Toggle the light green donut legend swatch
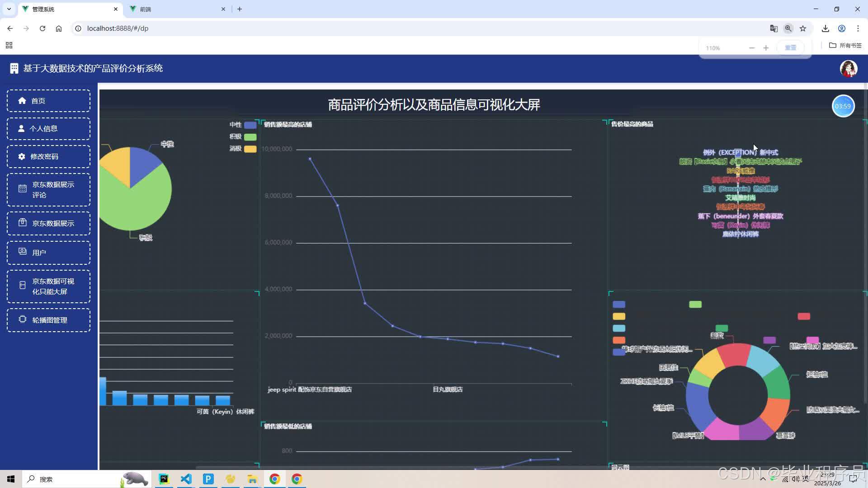 [695, 305]
